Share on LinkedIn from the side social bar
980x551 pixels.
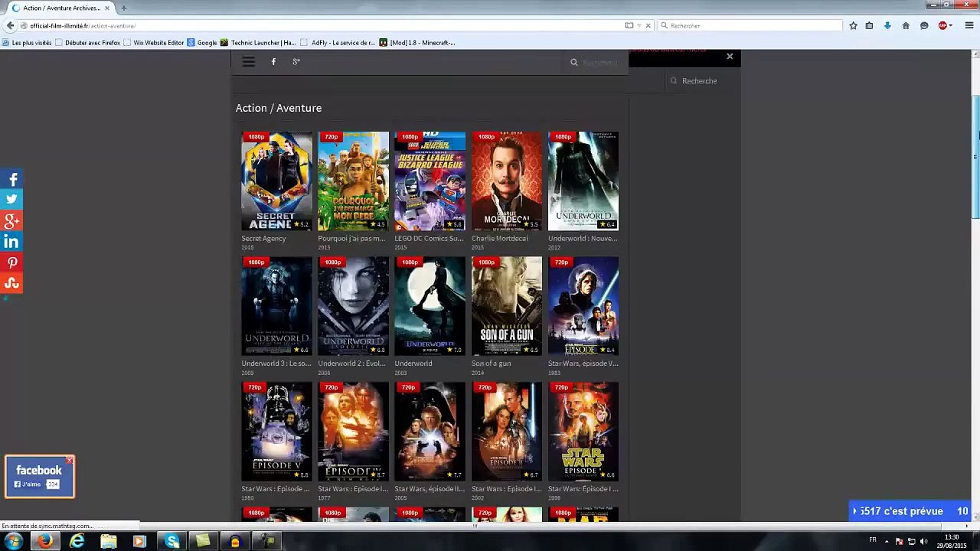tap(11, 242)
